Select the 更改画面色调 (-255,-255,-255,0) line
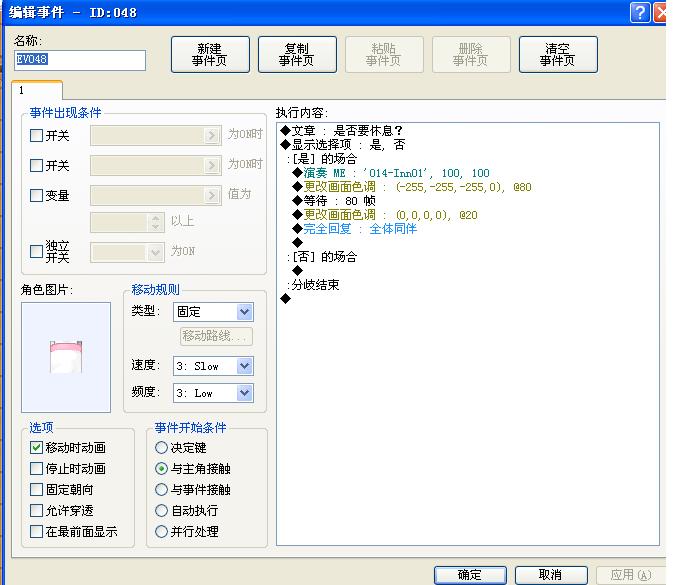Image resolution: width=683 pixels, height=585 pixels. 412,187
